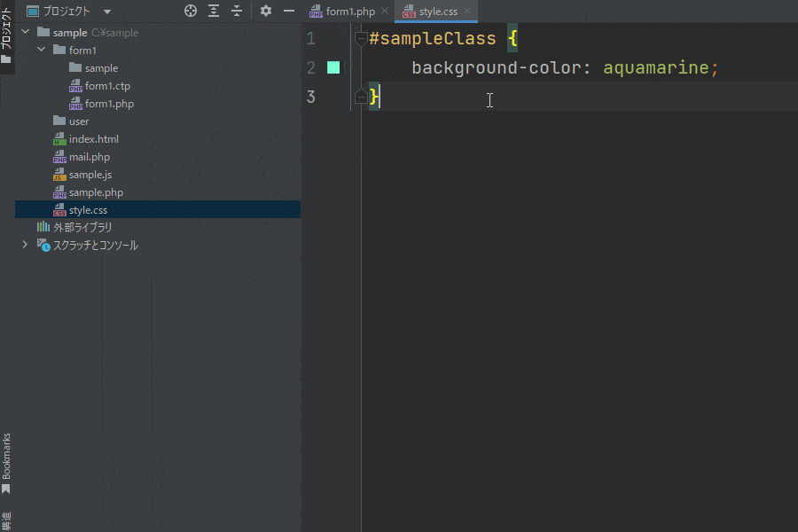
Task: Collapse the form1 folder
Action: pyautogui.click(x=41, y=51)
